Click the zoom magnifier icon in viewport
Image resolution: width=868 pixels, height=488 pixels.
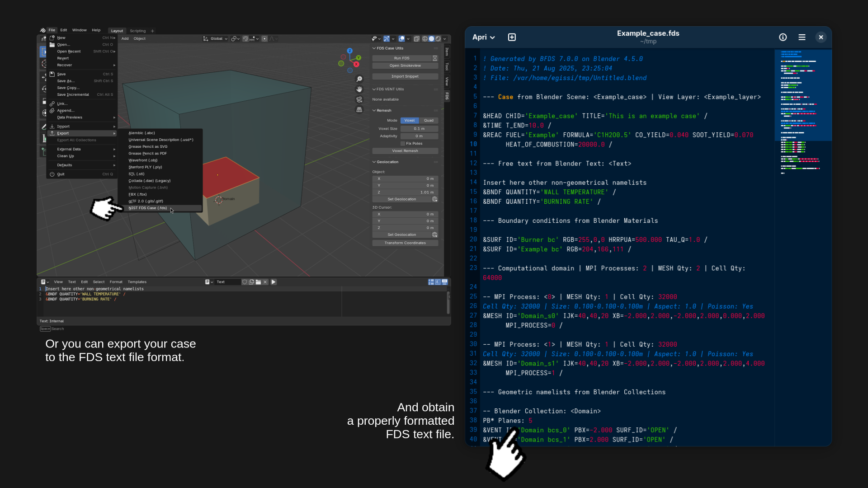click(359, 79)
